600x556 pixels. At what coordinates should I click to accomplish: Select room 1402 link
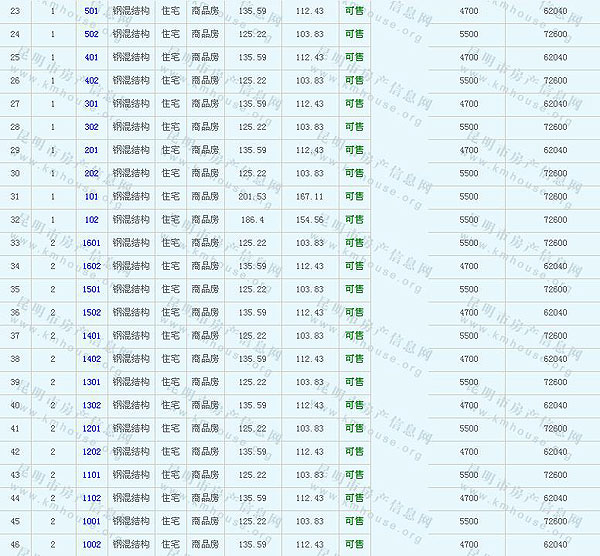tap(91, 358)
